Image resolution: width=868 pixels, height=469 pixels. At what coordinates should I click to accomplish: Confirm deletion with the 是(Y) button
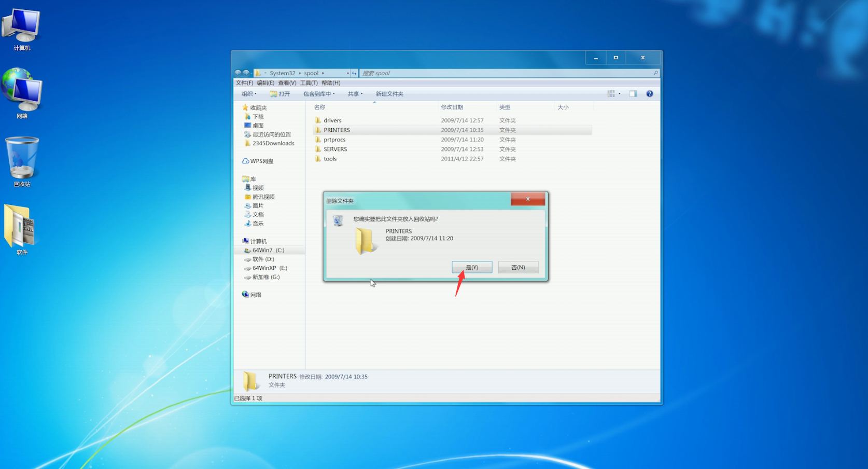click(472, 267)
